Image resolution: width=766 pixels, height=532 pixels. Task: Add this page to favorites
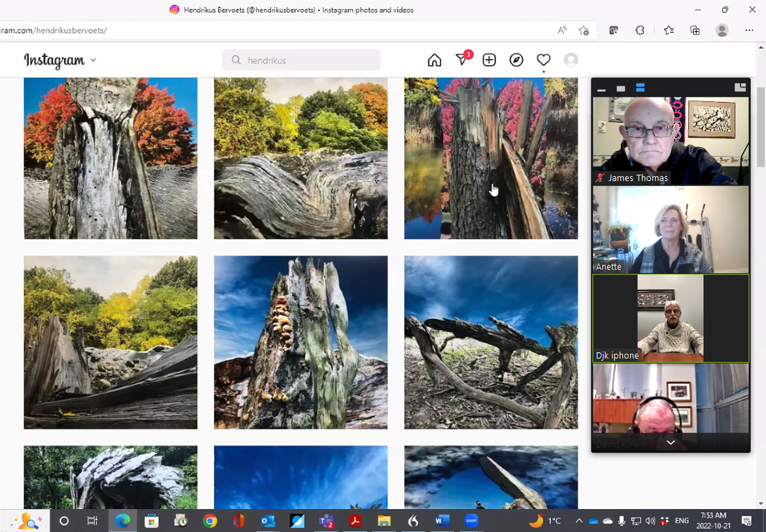[x=584, y=30]
